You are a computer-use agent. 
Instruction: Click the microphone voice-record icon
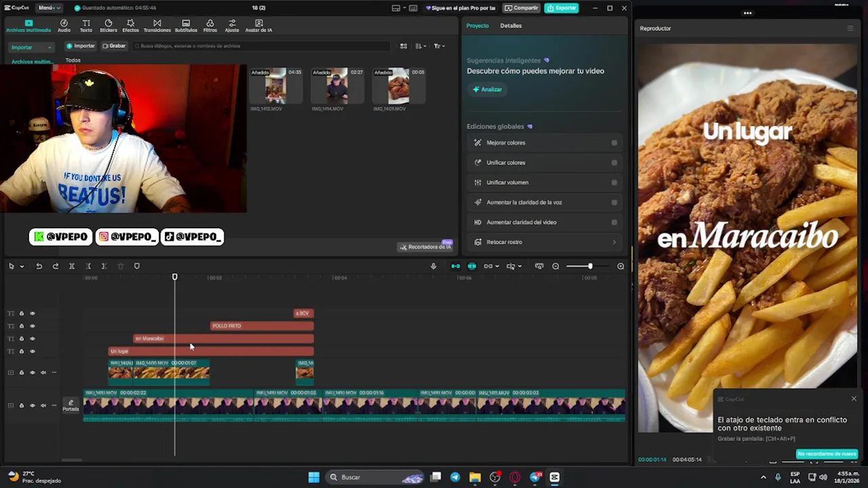pos(433,266)
